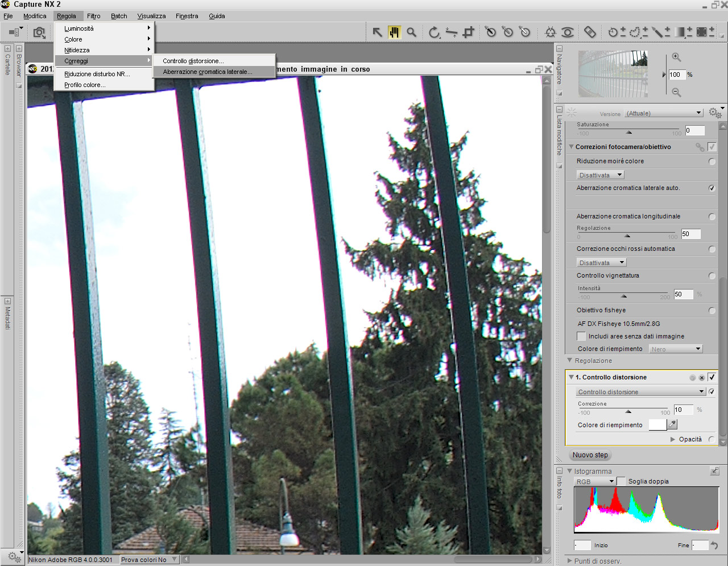Toggle Riduzione moiré colore radio indicator
This screenshot has width=728, height=566.
[712, 162]
